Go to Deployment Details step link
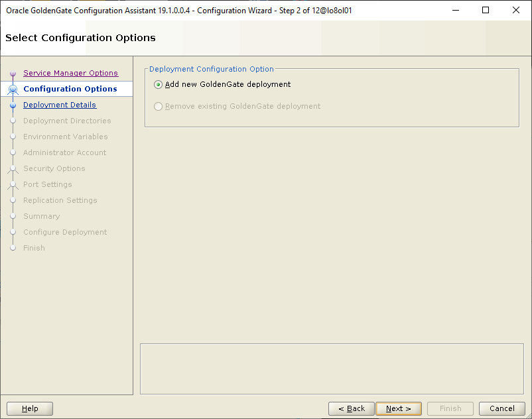This screenshot has width=532, height=419. [x=60, y=105]
